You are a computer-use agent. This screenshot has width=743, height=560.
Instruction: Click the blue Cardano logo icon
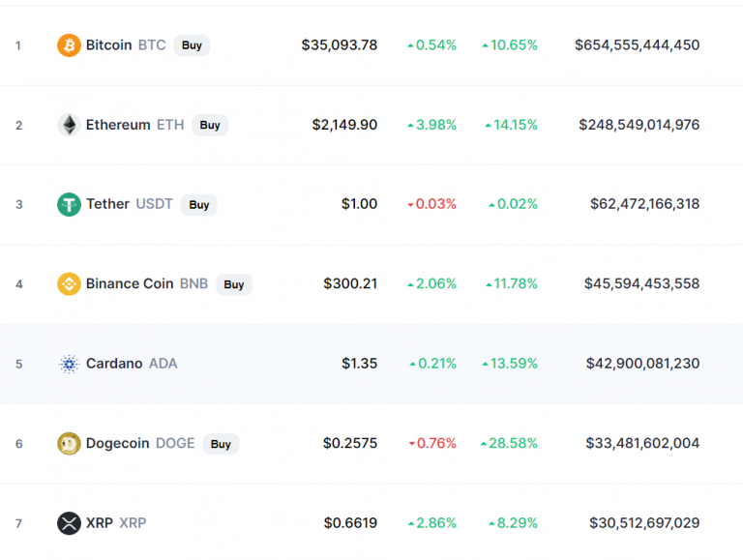(69, 364)
